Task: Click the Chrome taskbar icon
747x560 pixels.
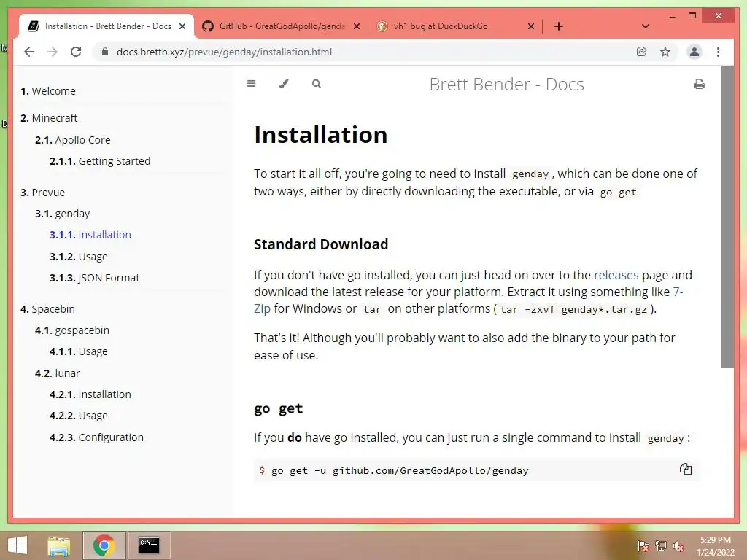Action: tap(104, 545)
